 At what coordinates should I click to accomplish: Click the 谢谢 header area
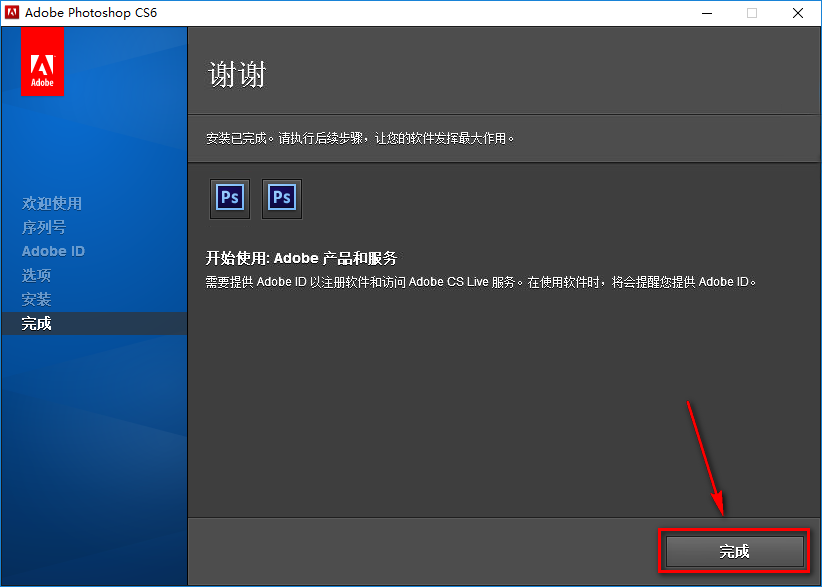(236, 74)
